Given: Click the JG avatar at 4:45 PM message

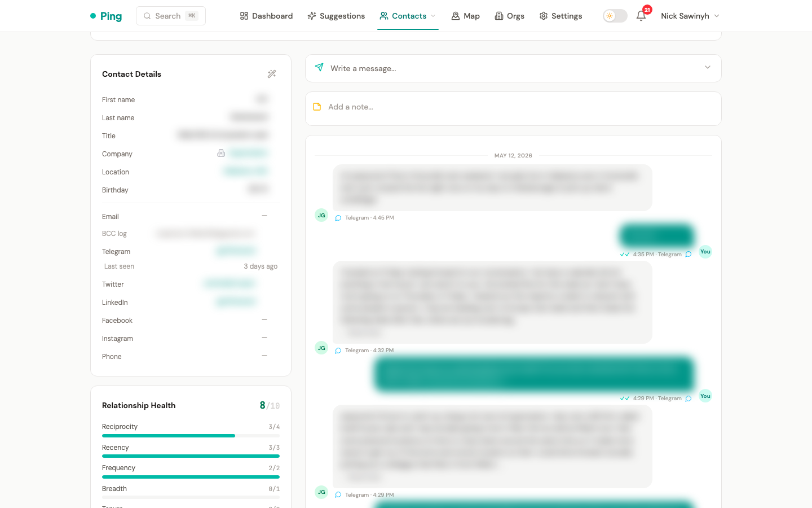Looking at the screenshot, I should pyautogui.click(x=321, y=215).
